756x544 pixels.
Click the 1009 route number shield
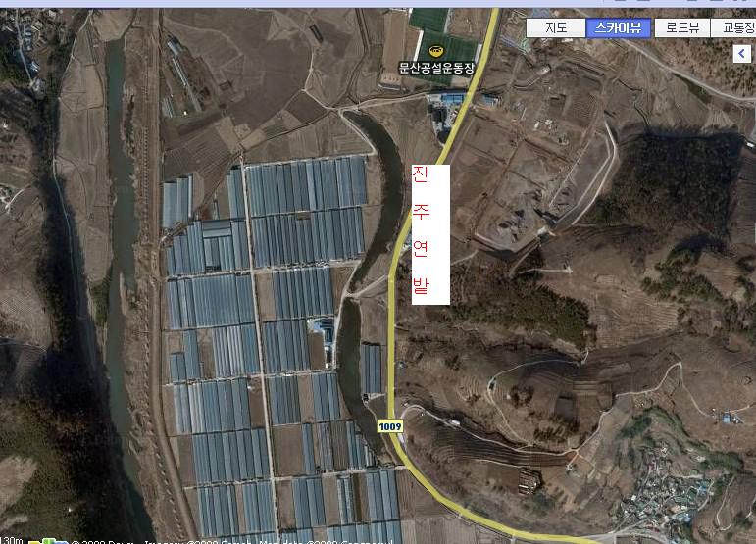point(390,426)
